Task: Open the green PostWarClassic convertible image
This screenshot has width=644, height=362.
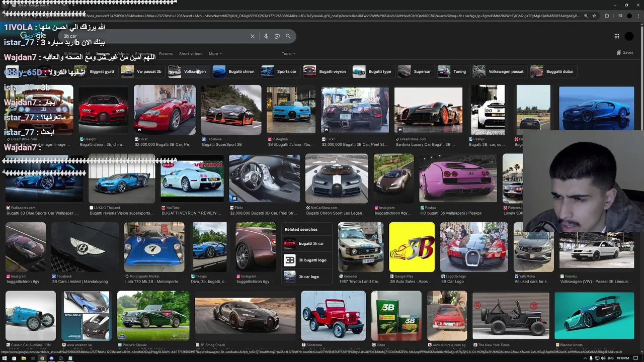Action: pos(153,316)
